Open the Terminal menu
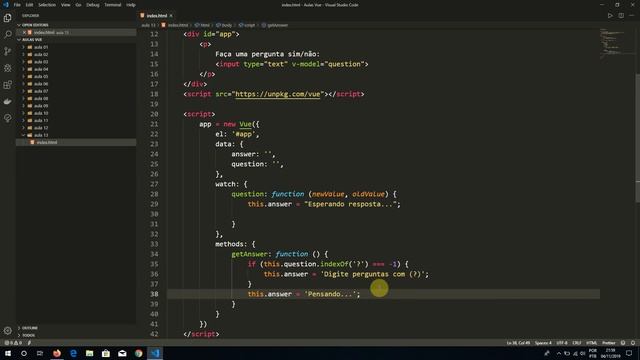This screenshot has height=360, width=640. point(113,5)
